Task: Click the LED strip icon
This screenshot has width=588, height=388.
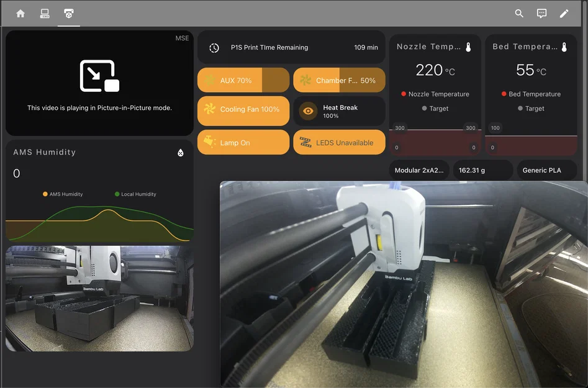Action: coord(305,142)
